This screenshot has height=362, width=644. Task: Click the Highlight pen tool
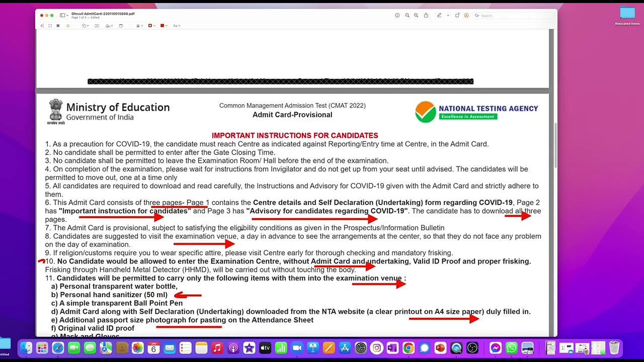coord(439,16)
